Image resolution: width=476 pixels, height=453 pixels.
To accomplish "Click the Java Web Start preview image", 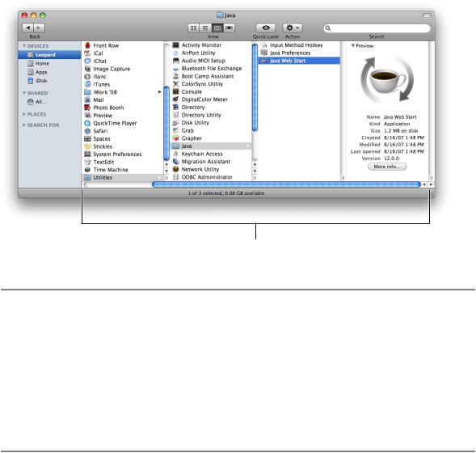I will click(x=387, y=80).
